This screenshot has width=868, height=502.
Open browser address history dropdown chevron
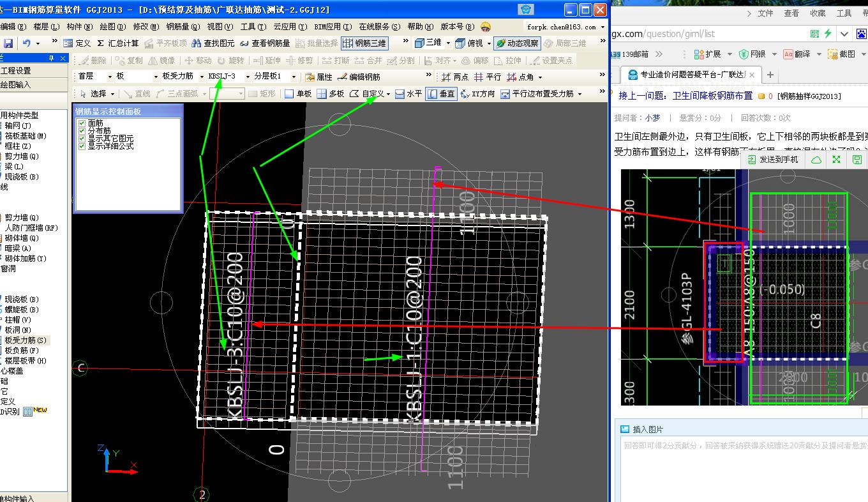[x=844, y=34]
